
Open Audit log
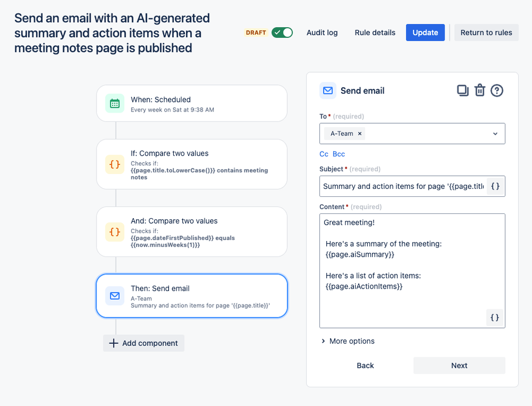pos(322,33)
